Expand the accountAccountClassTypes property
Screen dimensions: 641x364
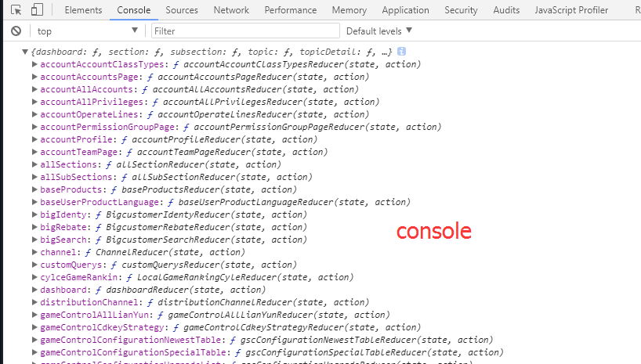point(34,64)
